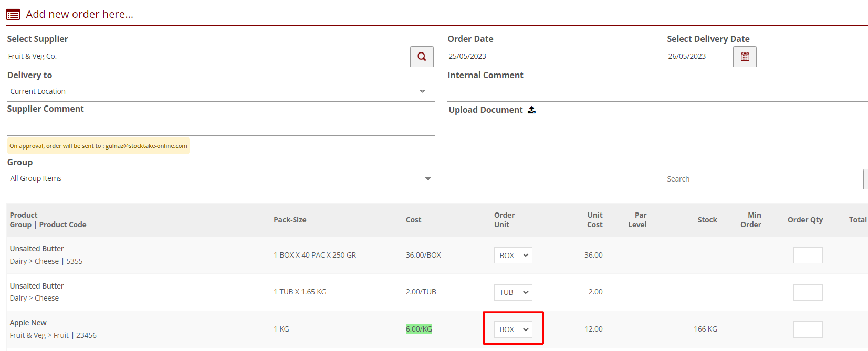Open the delivery date calendar picker

[x=745, y=57]
